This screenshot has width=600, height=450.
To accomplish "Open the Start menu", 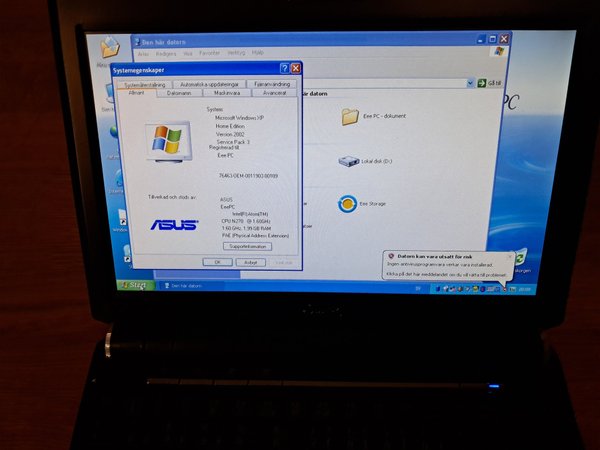I will click(x=132, y=285).
